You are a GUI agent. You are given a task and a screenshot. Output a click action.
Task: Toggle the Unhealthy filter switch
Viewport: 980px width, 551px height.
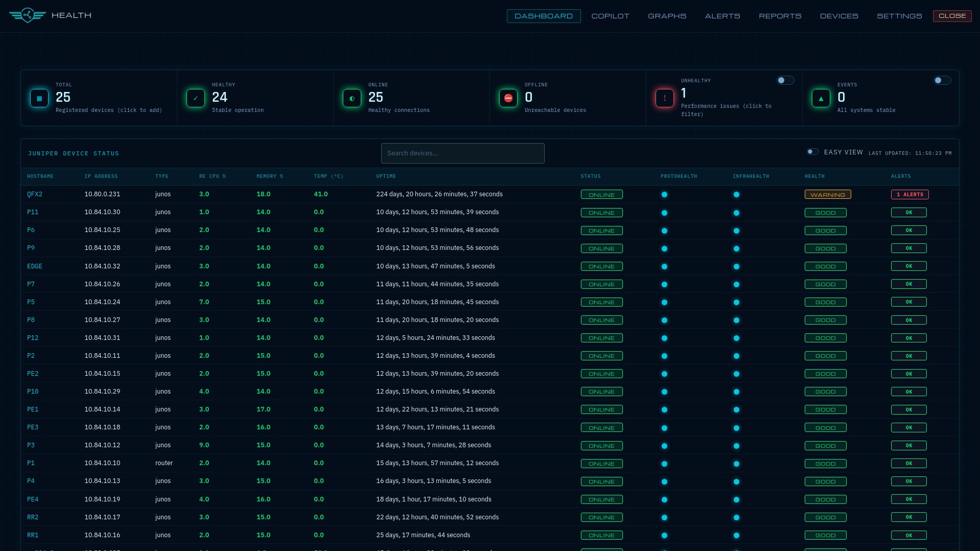pos(785,80)
